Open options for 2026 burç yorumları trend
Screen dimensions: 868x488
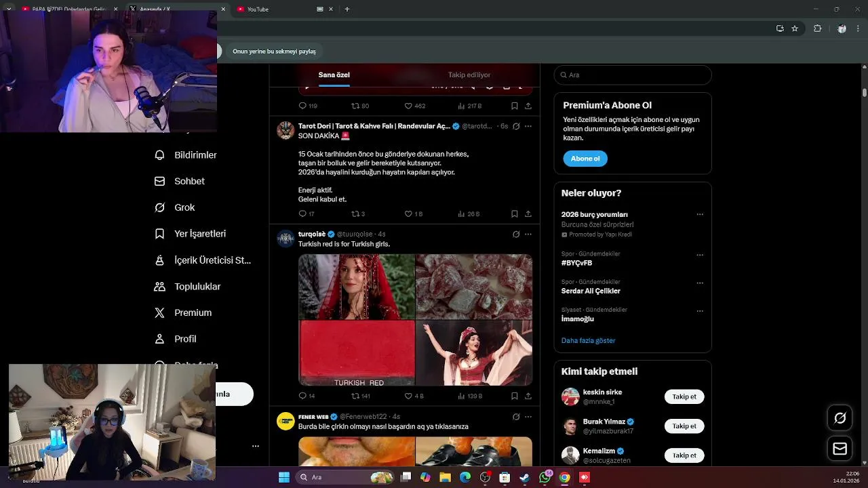[x=700, y=214]
